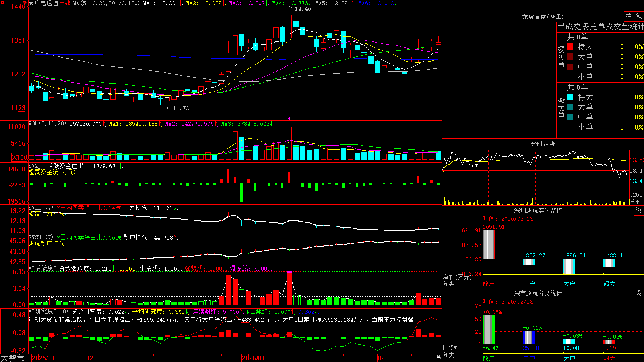Click the 超赢主力持仓 label

click(46, 214)
